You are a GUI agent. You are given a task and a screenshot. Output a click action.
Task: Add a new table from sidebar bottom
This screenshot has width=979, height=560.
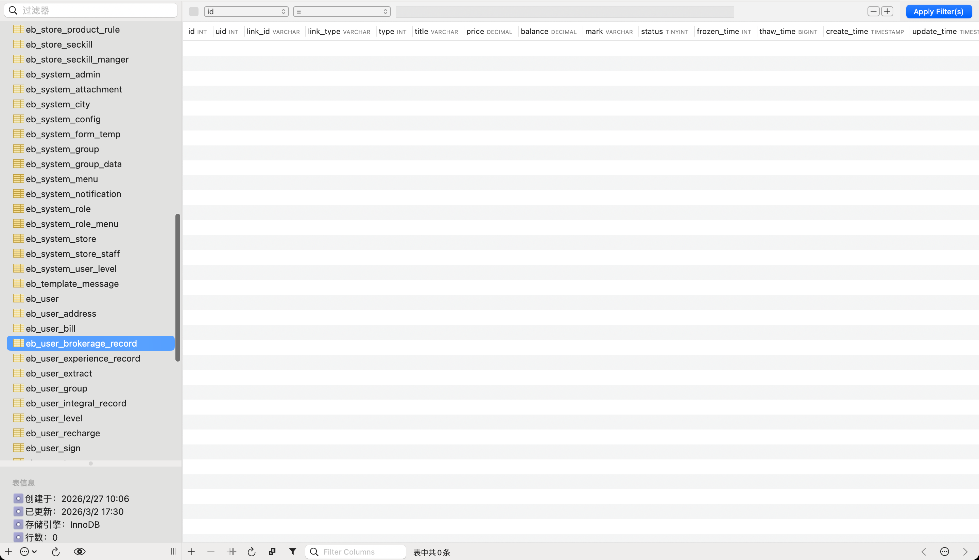(x=8, y=552)
